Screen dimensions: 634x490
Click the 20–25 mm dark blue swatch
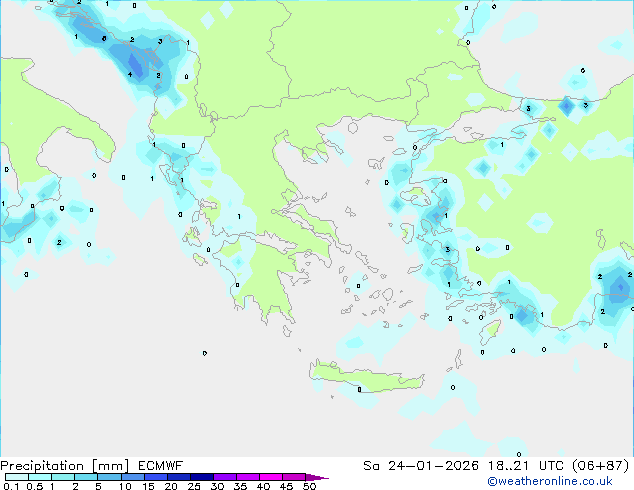178,477
